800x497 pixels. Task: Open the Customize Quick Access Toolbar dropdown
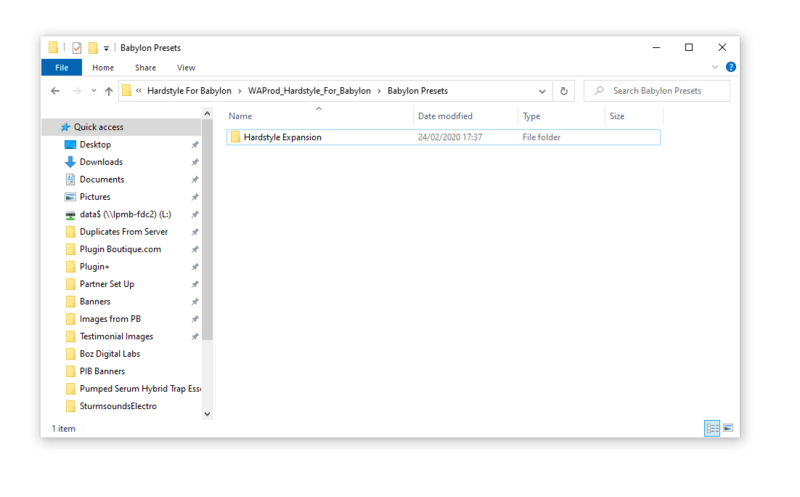pyautogui.click(x=107, y=48)
